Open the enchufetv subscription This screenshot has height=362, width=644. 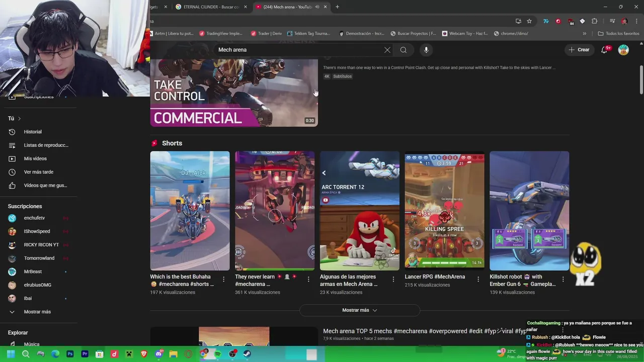coord(39,218)
